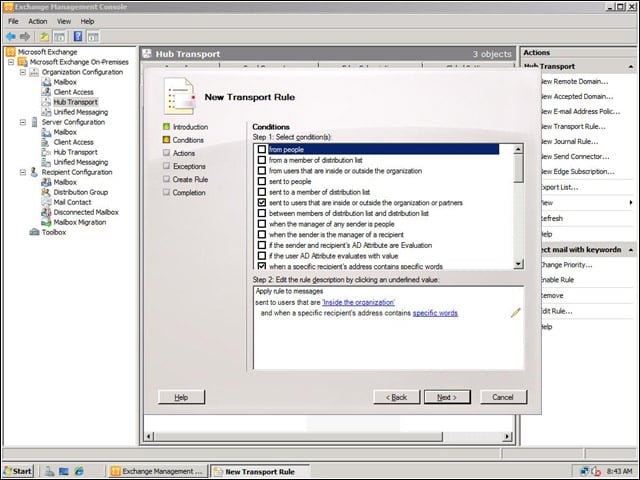Click the Organization Configuration node icon

(x=34, y=72)
